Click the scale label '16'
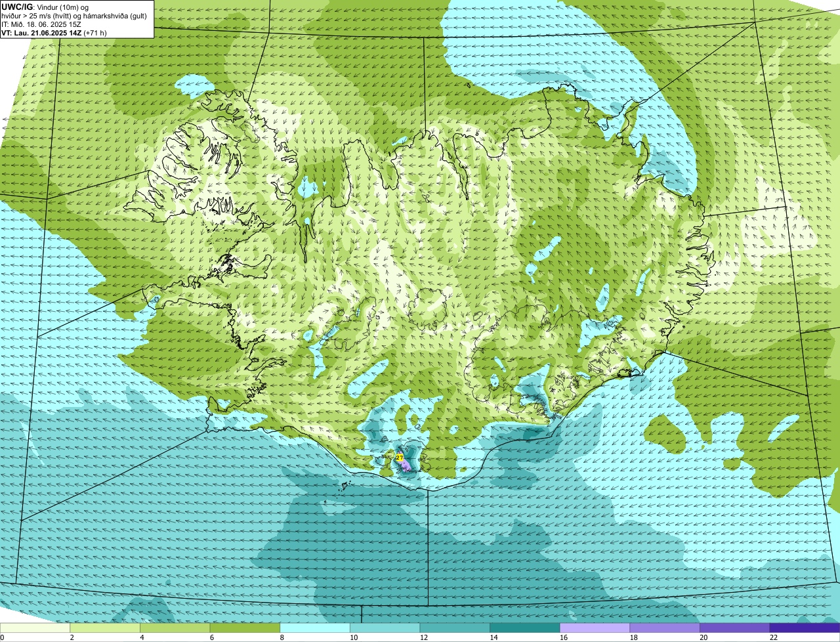 [x=563, y=637]
